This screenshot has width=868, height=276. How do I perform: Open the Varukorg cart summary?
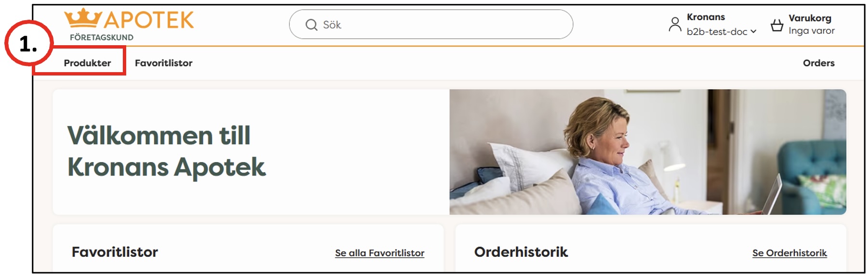(x=802, y=25)
